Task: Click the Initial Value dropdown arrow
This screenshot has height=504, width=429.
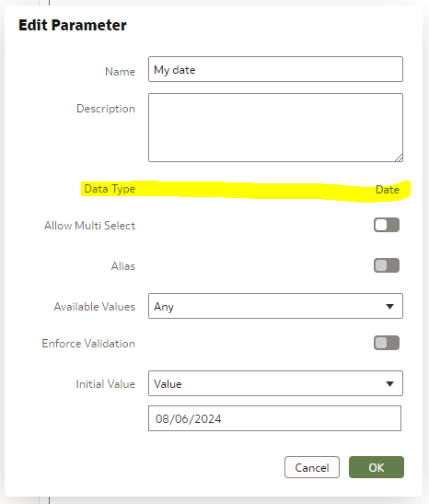Action: pyautogui.click(x=389, y=384)
